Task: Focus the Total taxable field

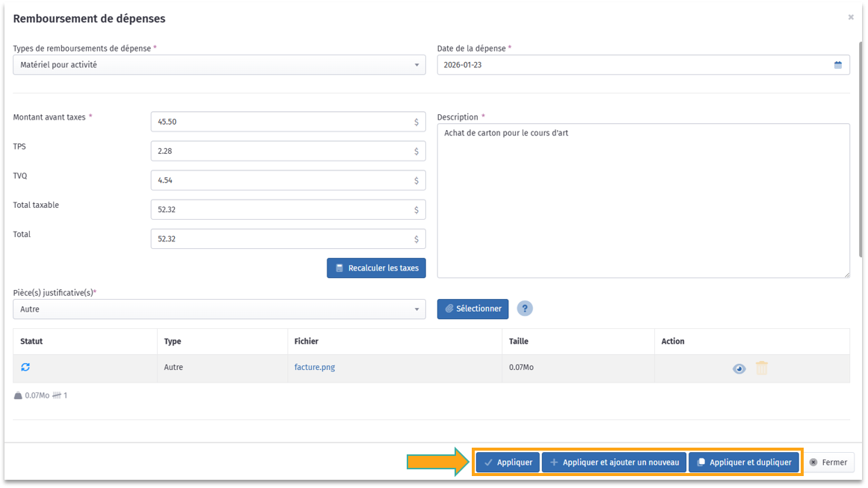Action: [288, 210]
